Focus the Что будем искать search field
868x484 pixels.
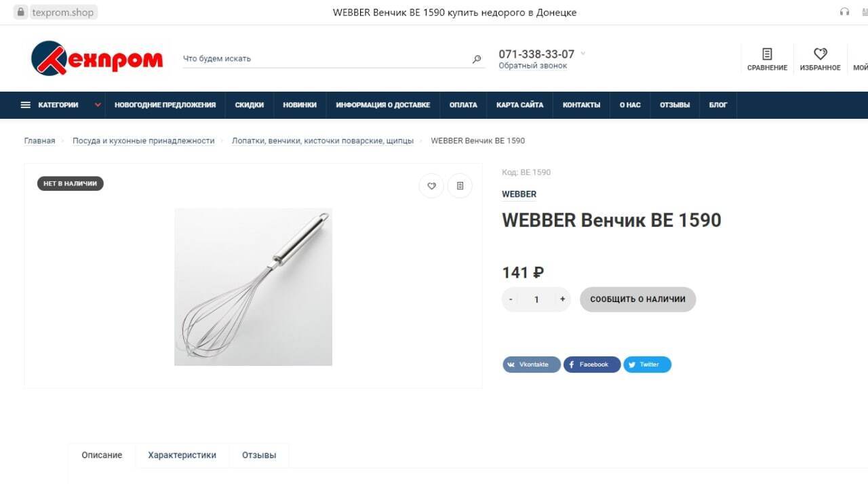(x=325, y=59)
